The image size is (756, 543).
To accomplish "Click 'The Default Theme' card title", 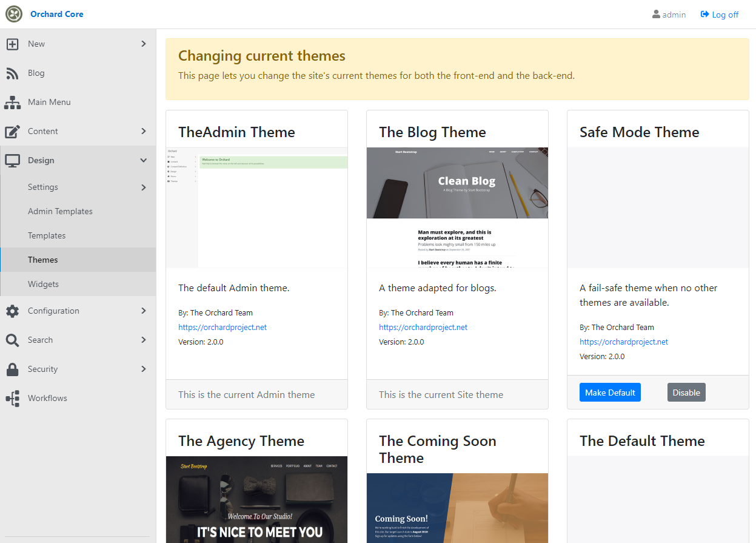I will point(642,441).
